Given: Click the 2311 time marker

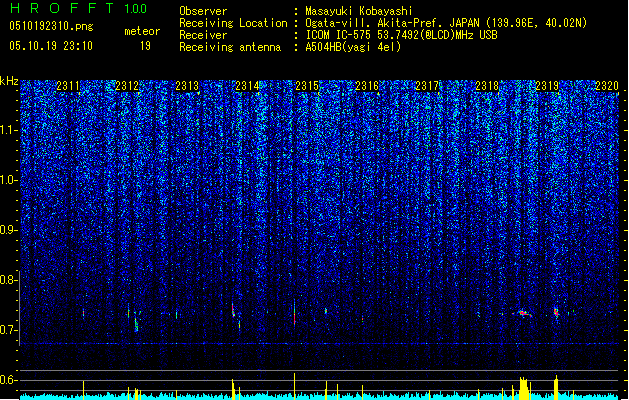Looking at the screenshot, I should 68,86.
